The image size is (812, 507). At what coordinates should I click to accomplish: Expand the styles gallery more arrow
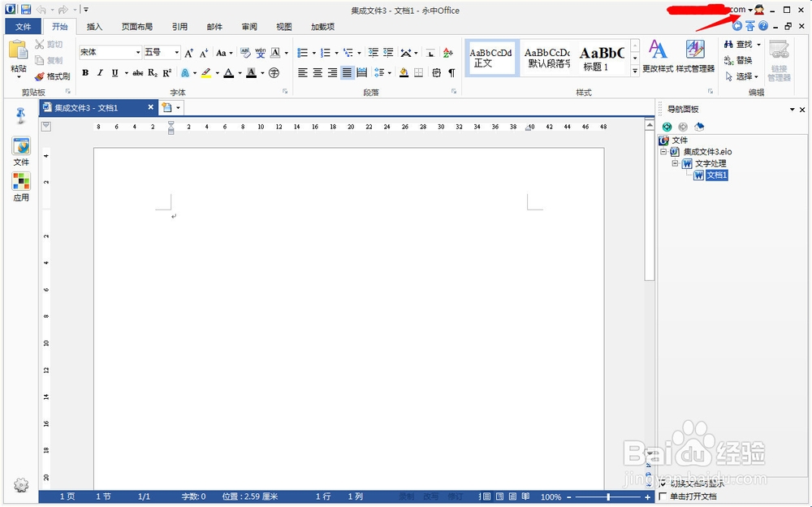pos(635,71)
